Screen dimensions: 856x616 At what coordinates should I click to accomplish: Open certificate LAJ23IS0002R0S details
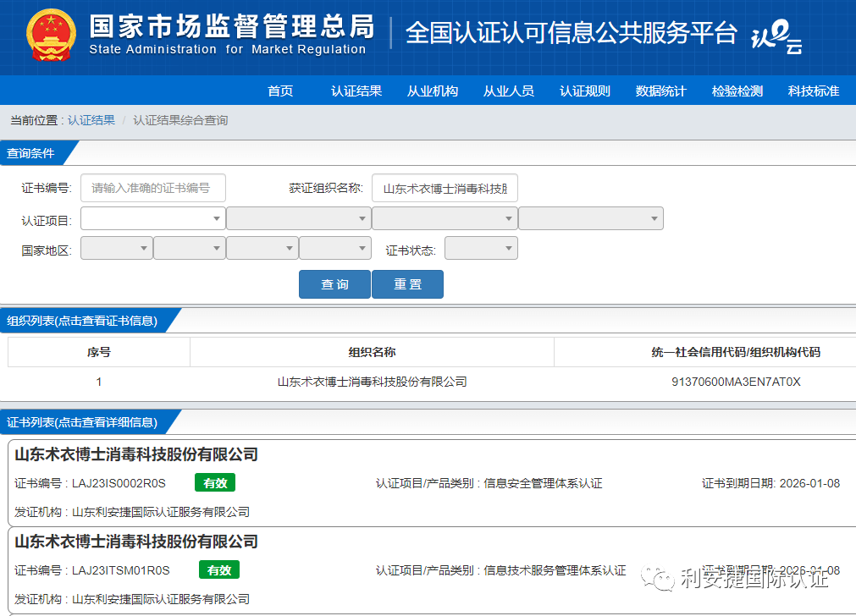(x=119, y=483)
